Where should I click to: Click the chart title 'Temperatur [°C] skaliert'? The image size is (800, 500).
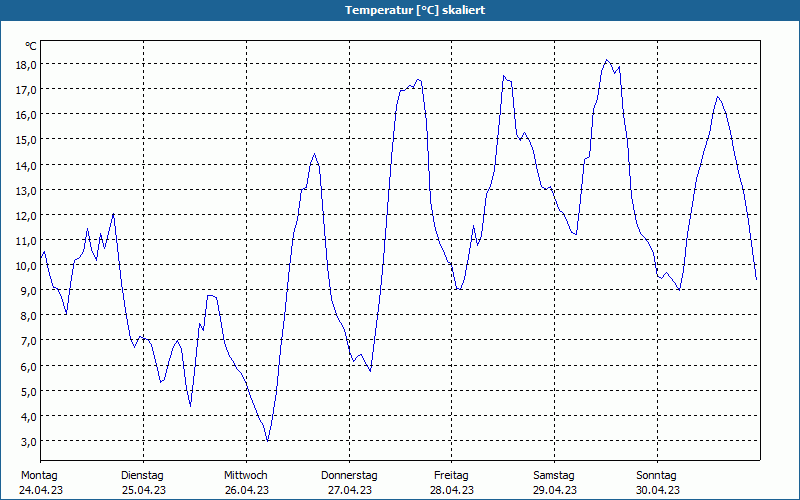tap(415, 10)
